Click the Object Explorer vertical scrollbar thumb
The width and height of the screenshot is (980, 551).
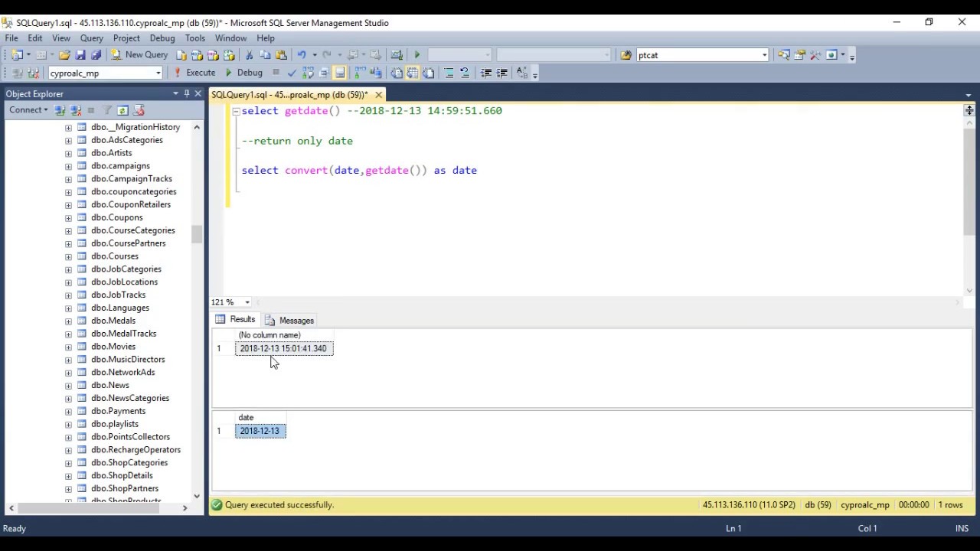(x=197, y=234)
